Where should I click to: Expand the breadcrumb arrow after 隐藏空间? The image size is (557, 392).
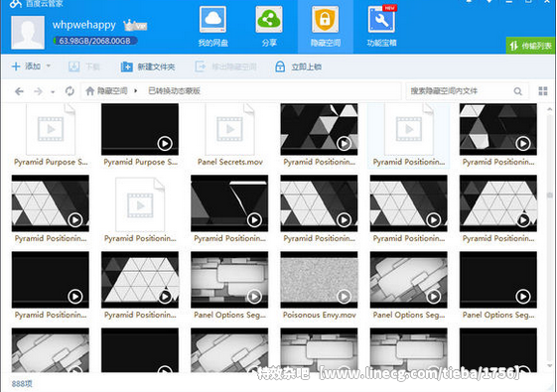pyautogui.click(x=136, y=91)
